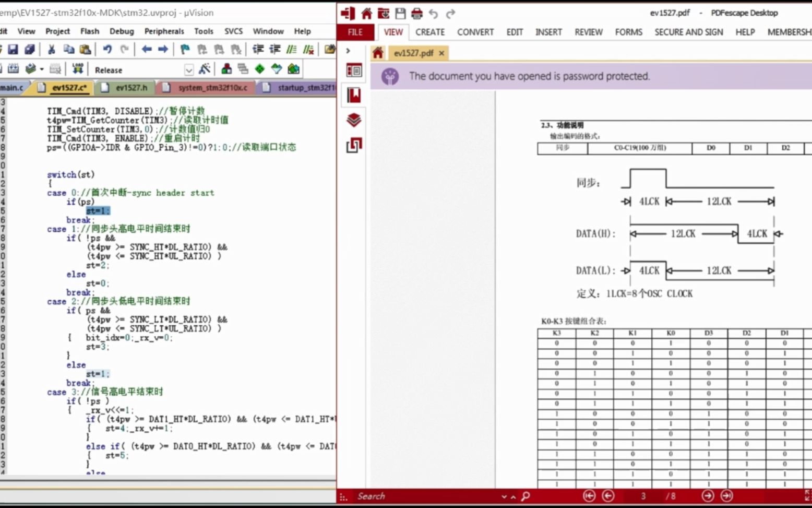812x508 pixels.
Task: Click the password protected notification banner
Action: (591, 76)
